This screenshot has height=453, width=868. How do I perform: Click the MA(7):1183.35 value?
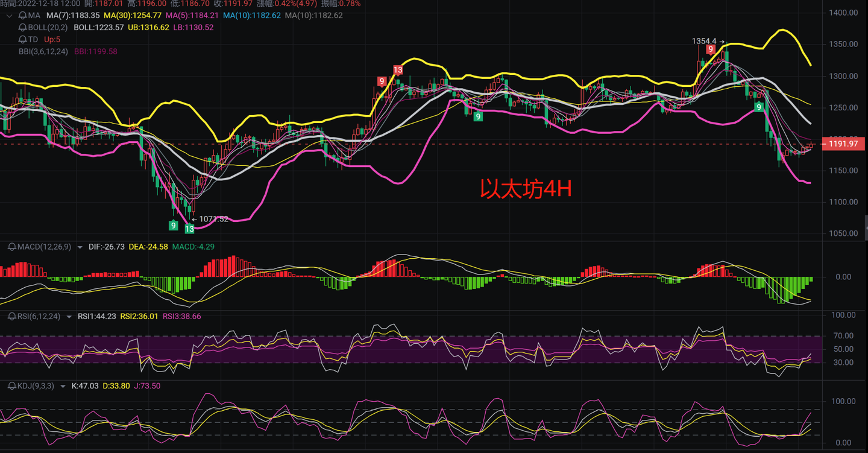(73, 15)
